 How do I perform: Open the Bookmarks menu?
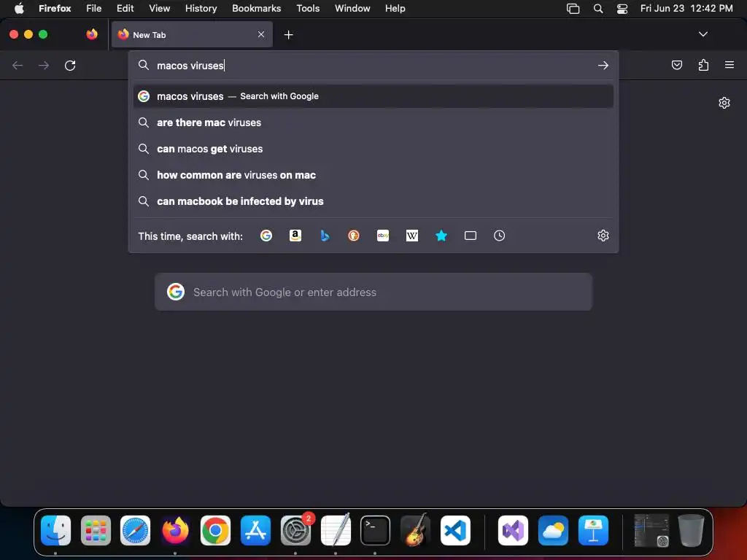(x=256, y=8)
